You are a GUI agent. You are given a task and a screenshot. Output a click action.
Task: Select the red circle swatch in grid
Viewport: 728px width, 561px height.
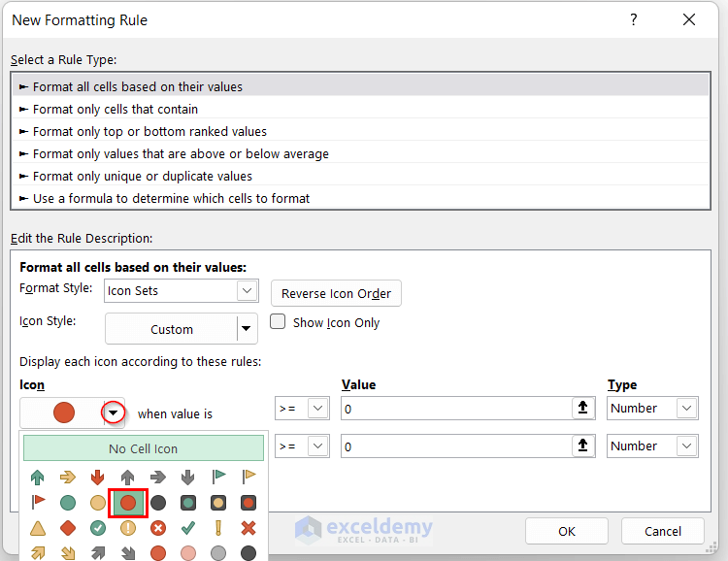[128, 503]
